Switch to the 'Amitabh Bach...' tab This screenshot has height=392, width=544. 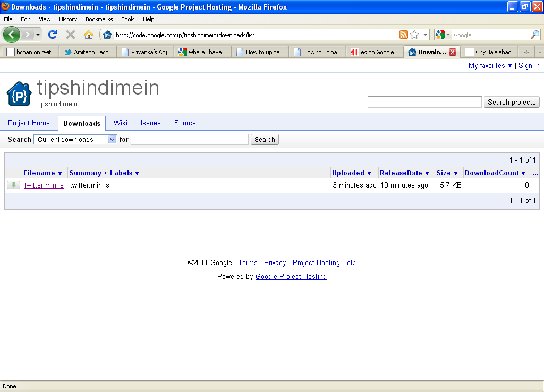[88, 52]
